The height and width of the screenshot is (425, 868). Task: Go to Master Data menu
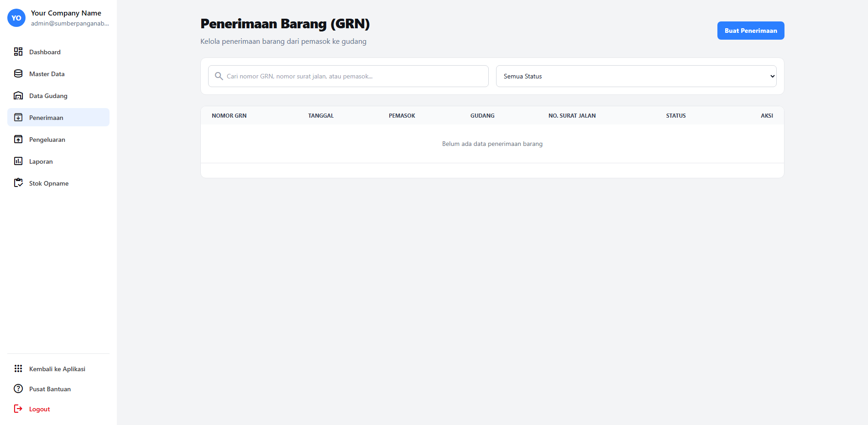[47, 74]
